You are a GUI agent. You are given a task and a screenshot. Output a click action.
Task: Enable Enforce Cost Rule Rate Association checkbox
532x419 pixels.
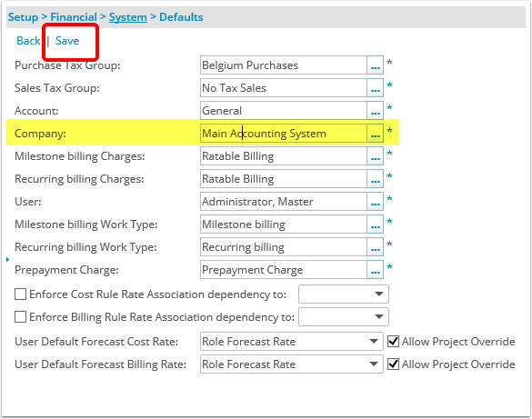tap(20, 294)
